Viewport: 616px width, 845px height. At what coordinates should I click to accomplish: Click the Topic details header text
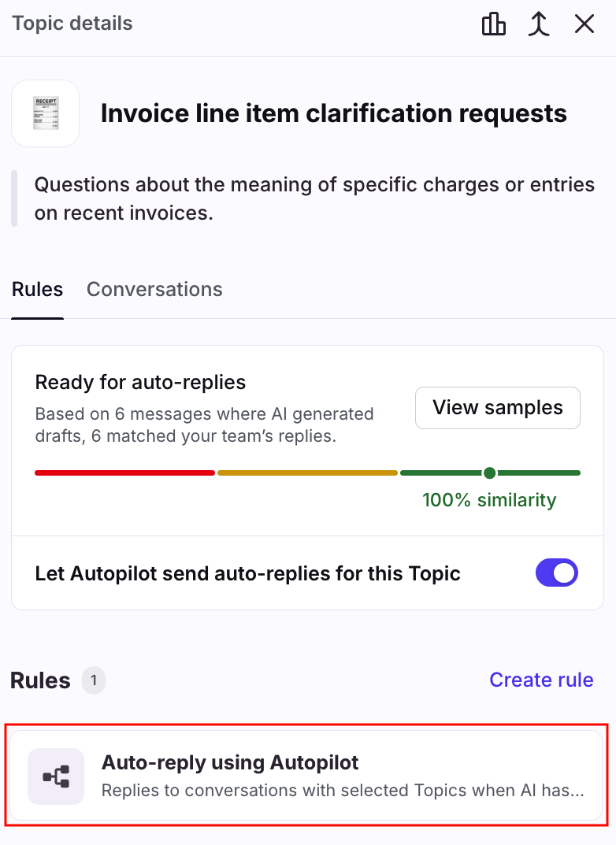(x=72, y=24)
